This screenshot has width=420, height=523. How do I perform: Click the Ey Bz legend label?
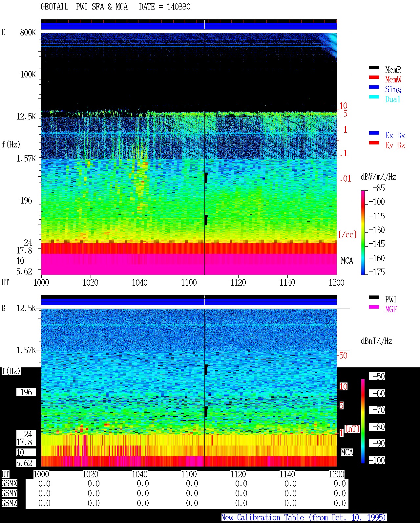pos(395,145)
